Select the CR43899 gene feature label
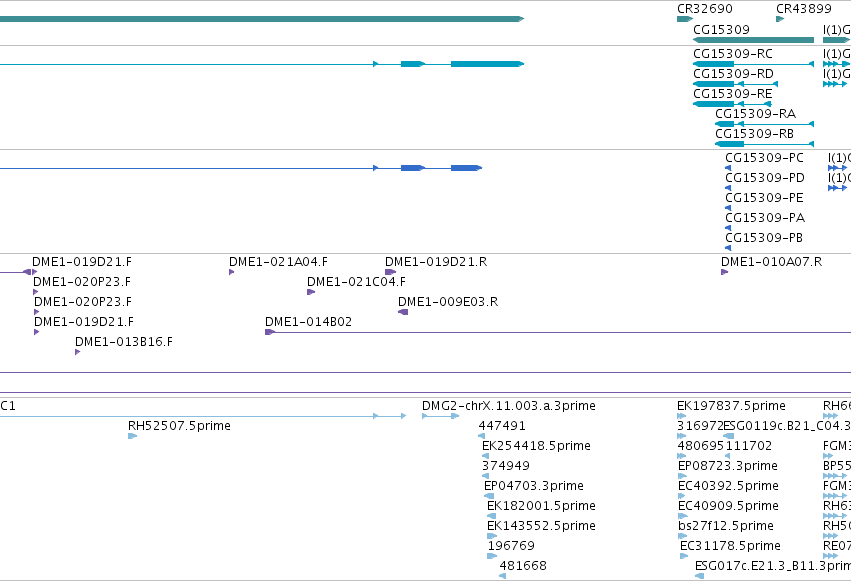Image resolution: width=851 pixels, height=581 pixels. coord(803,9)
